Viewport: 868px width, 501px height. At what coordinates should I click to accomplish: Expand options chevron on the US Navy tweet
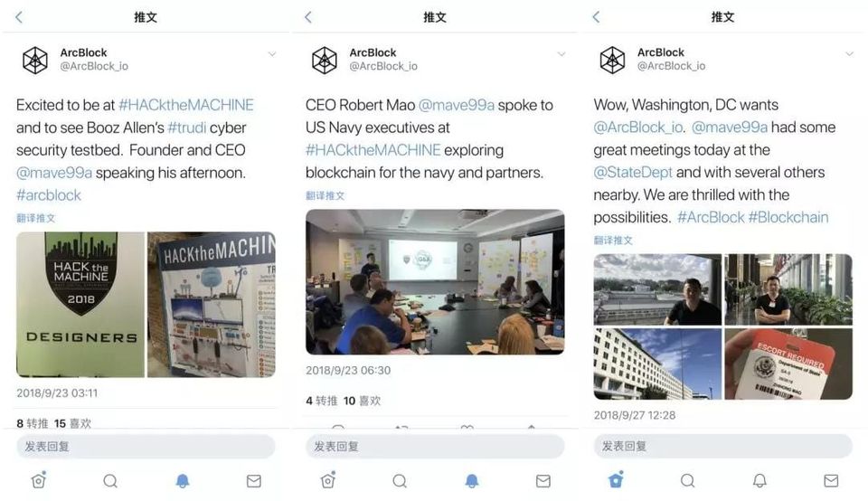tap(561, 53)
